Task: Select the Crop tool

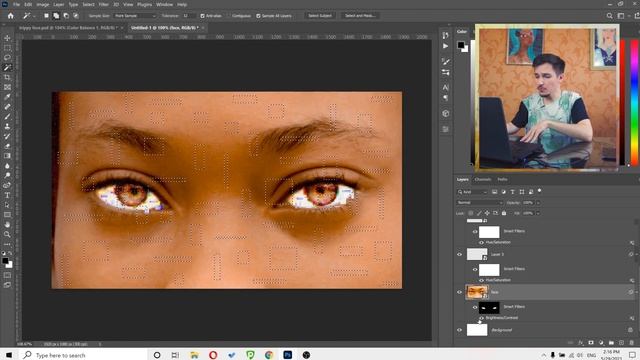Action: (x=7, y=77)
